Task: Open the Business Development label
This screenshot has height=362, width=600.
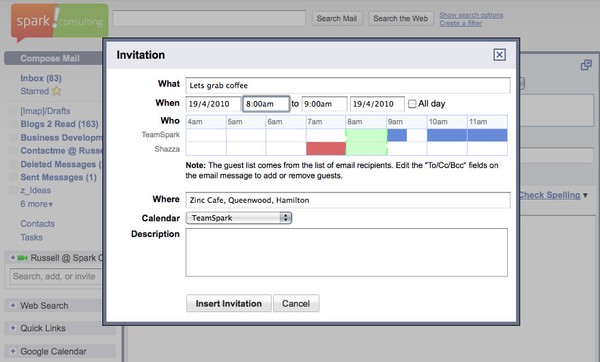Action: pos(61,137)
